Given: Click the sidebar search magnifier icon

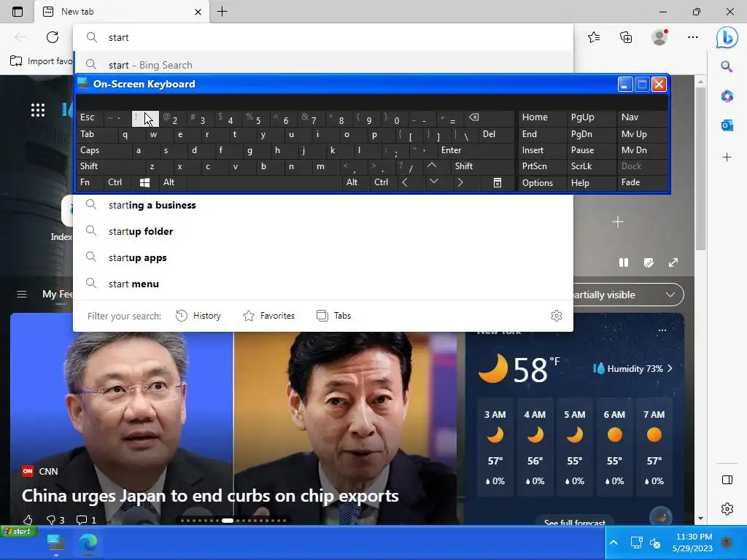Looking at the screenshot, I should [727, 66].
